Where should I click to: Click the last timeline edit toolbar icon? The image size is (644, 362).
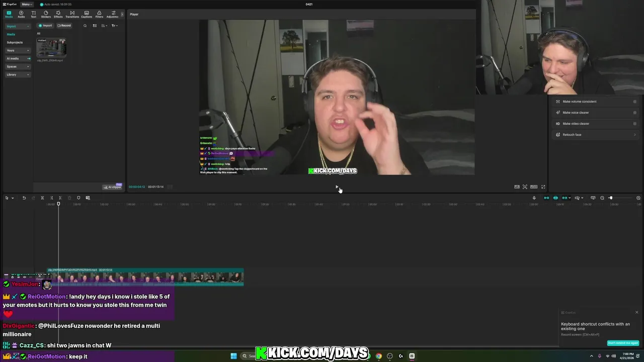point(88,198)
